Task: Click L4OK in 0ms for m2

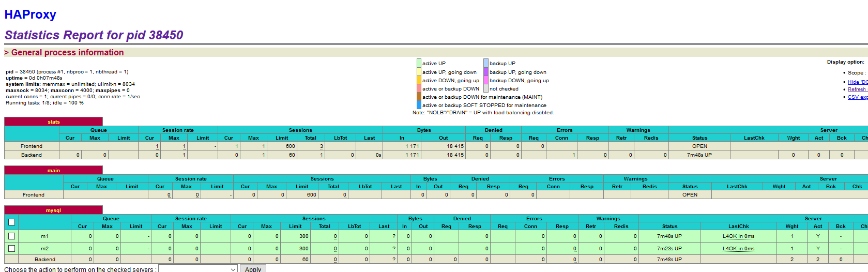Action: [x=738, y=249]
